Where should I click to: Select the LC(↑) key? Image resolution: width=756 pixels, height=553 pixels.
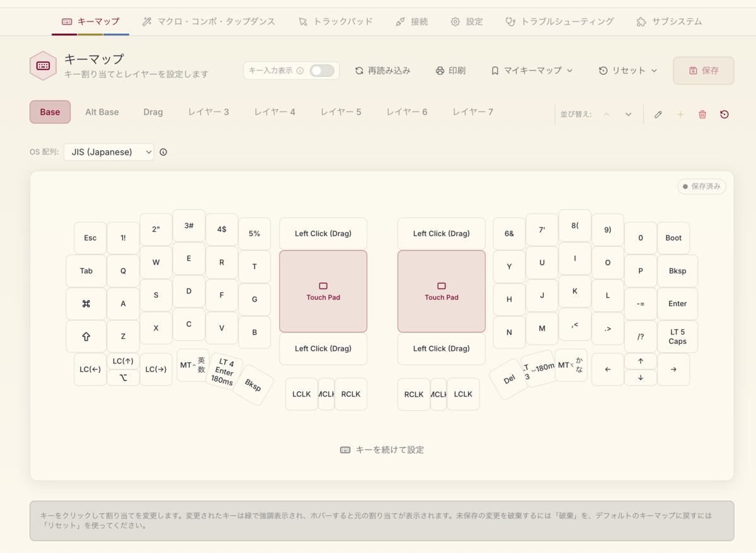[123, 362]
